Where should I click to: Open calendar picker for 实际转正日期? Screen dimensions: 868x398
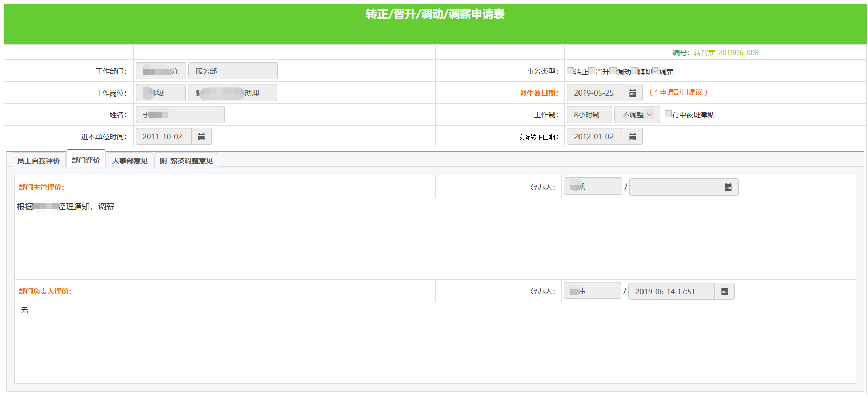[632, 137]
